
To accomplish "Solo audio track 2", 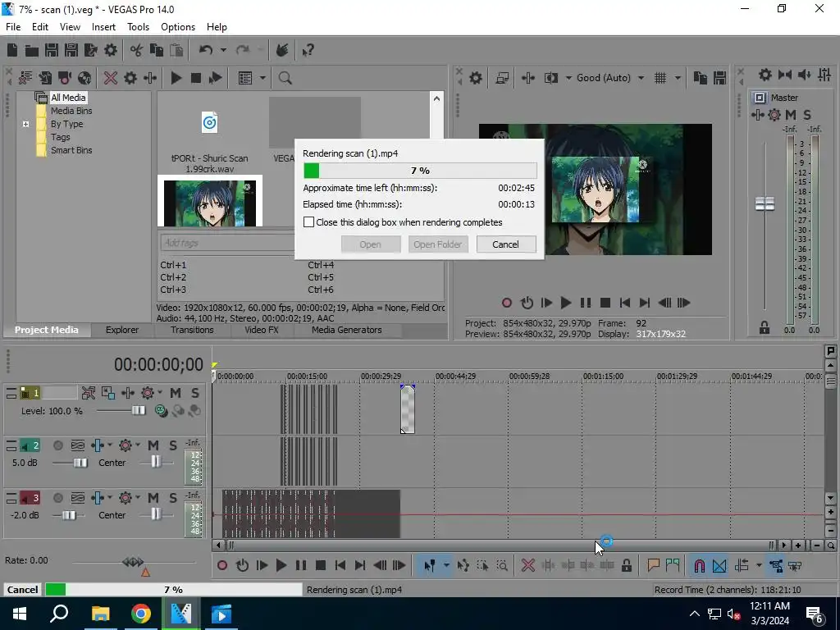I will point(173,445).
